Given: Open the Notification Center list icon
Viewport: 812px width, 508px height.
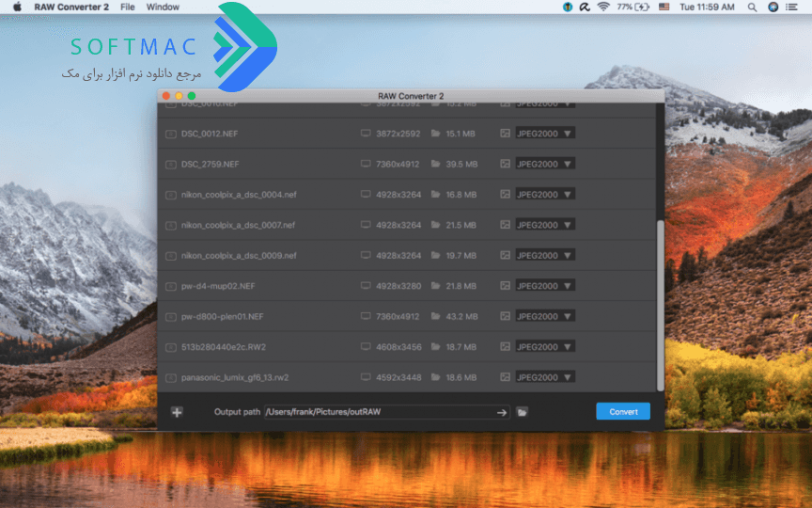Looking at the screenshot, I should 791,7.
